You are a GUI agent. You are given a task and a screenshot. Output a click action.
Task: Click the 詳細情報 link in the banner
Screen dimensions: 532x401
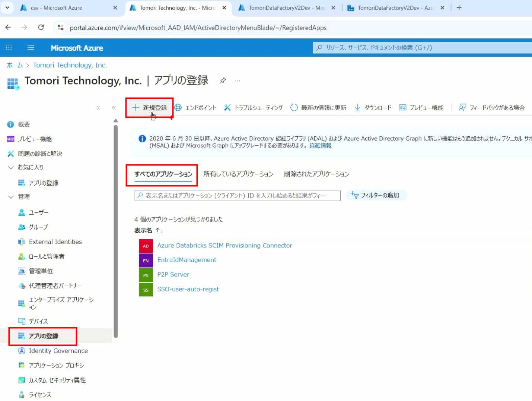pyautogui.click(x=320, y=146)
